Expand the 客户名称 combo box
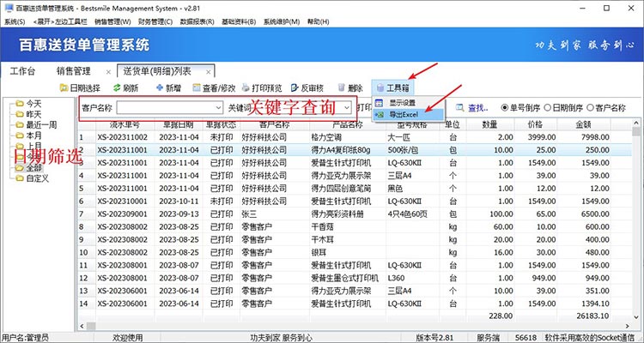 tap(218, 108)
